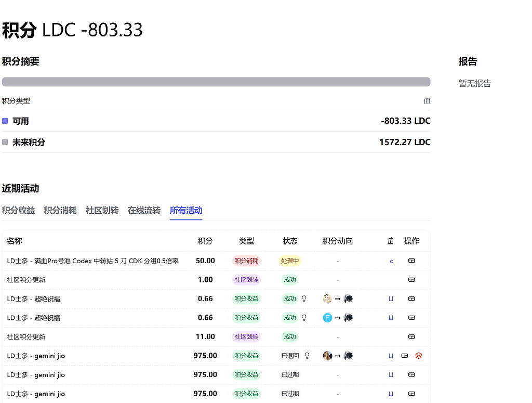532x403 pixels.
Task: Open details icon for Codex 中转站 row
Action: pos(411,261)
